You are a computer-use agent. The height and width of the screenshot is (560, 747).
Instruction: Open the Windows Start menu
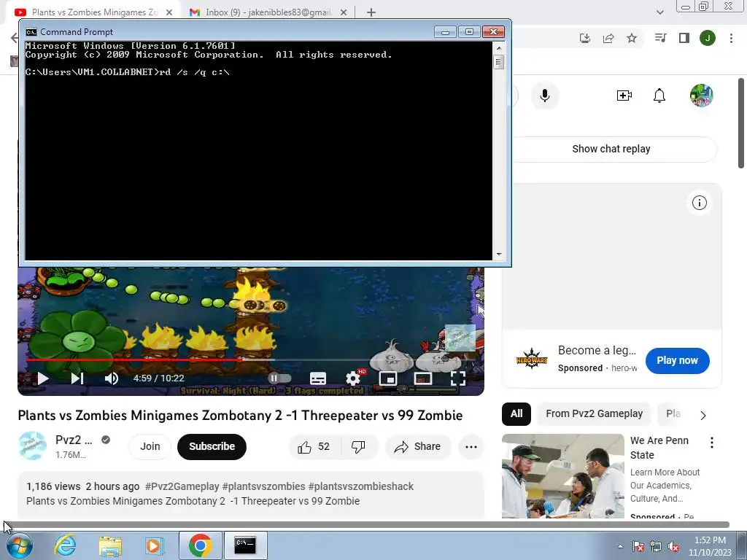pyautogui.click(x=19, y=545)
